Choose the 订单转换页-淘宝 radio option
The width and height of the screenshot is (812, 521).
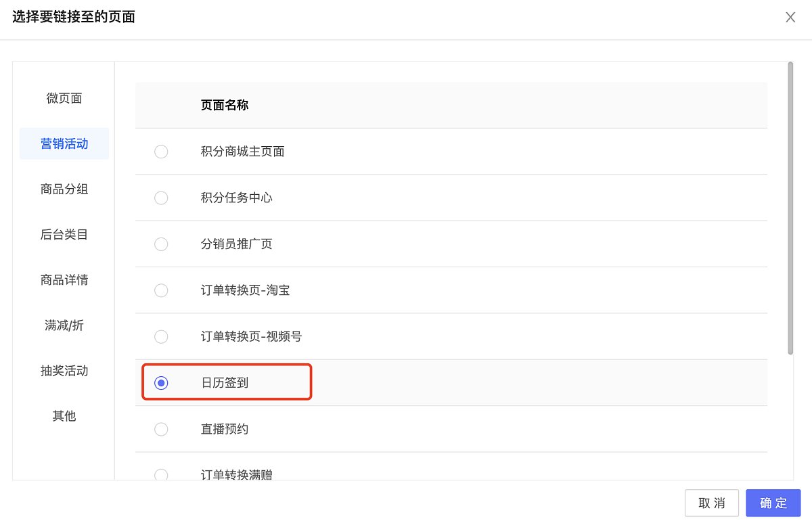coord(161,290)
